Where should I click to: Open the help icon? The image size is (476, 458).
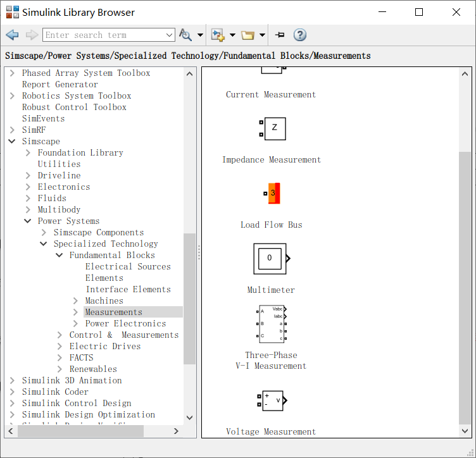pos(299,35)
